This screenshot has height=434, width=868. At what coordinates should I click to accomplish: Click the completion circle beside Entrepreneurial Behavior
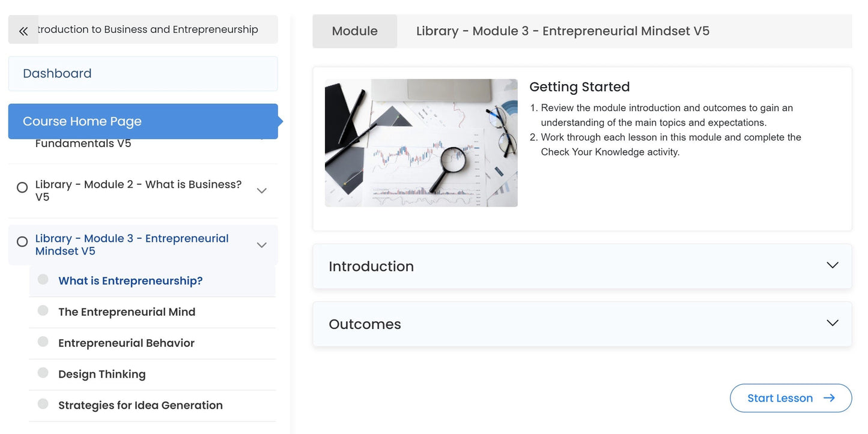pyautogui.click(x=42, y=342)
